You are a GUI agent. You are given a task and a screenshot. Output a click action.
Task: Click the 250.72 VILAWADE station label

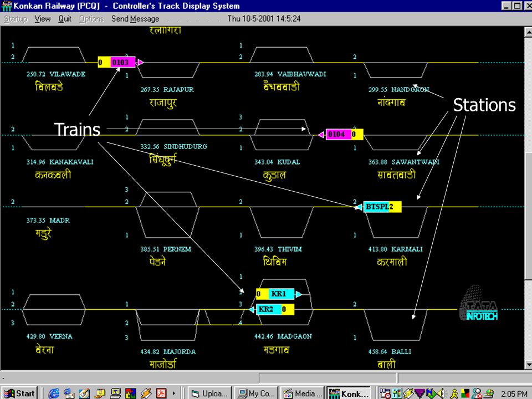pos(56,74)
